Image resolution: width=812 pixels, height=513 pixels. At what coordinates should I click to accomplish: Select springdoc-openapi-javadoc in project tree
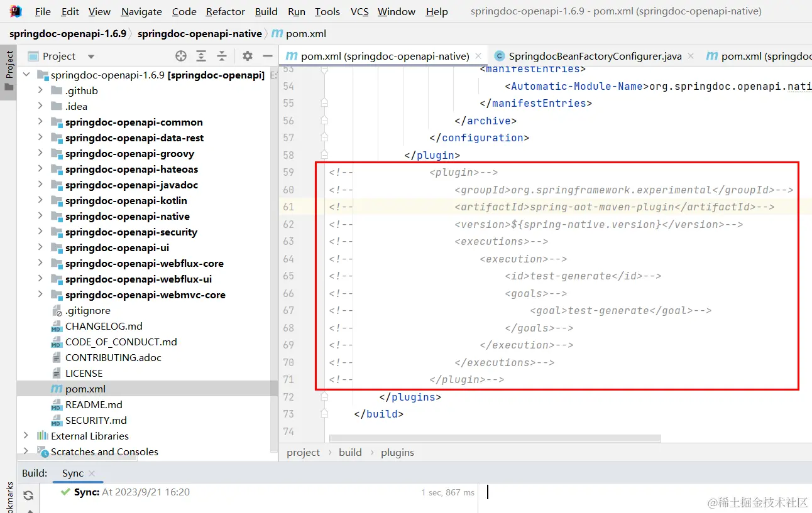pos(131,185)
